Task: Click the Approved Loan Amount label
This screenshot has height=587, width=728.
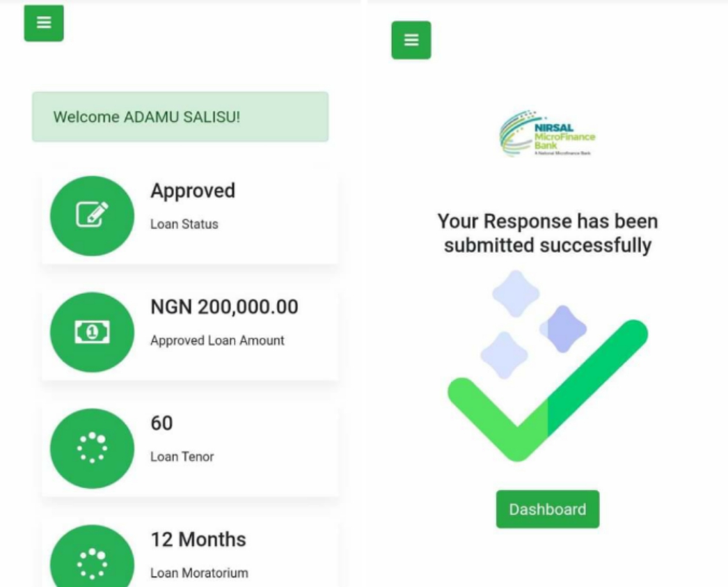Action: click(x=217, y=341)
